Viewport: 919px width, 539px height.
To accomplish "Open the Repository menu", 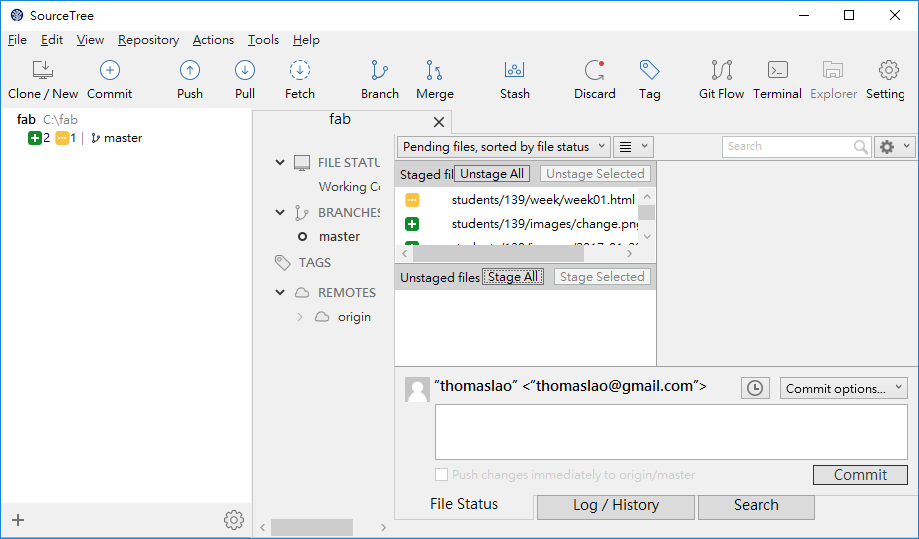I will point(148,40).
